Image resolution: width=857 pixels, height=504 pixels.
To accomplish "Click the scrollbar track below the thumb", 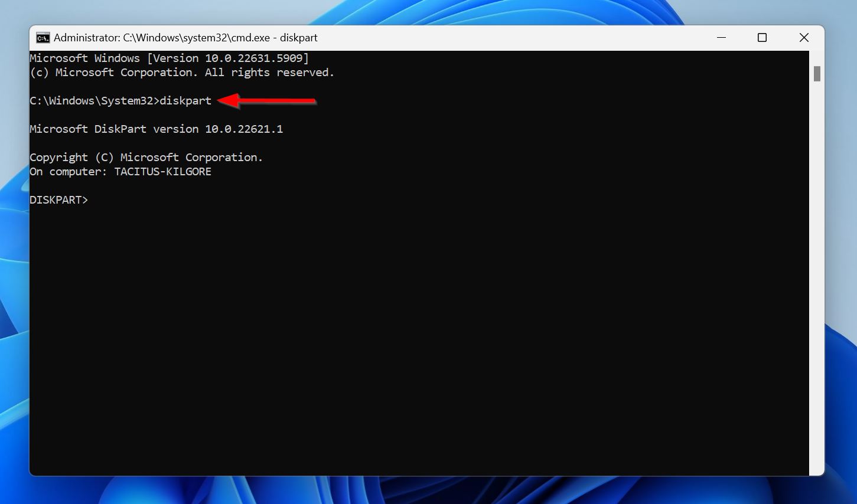I will pos(817,266).
